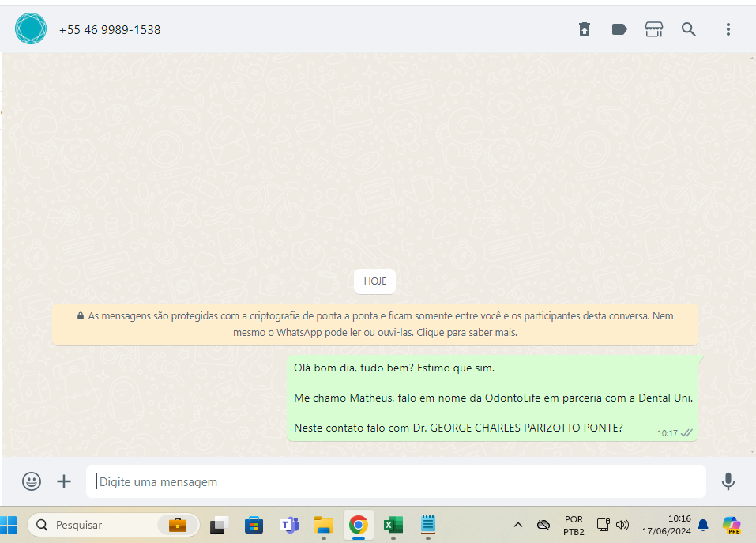This screenshot has width=756, height=543.
Task: Open the notifications bell
Action: pyautogui.click(x=703, y=525)
